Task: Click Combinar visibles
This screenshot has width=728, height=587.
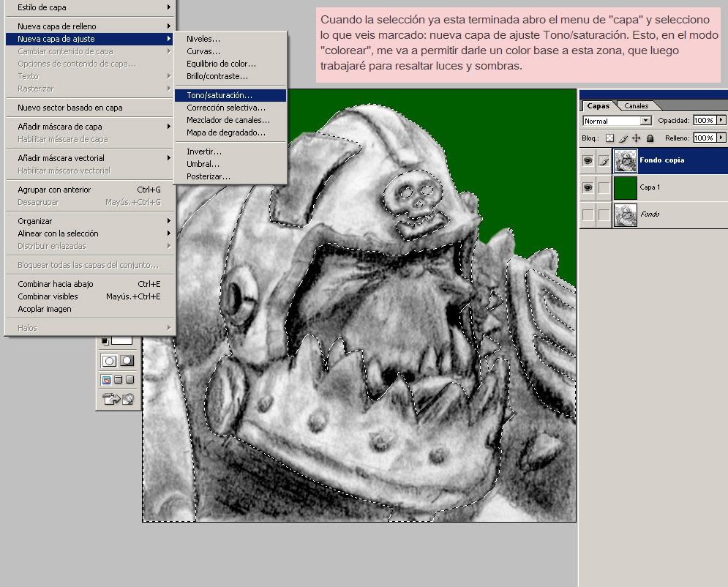Action: tap(89, 296)
